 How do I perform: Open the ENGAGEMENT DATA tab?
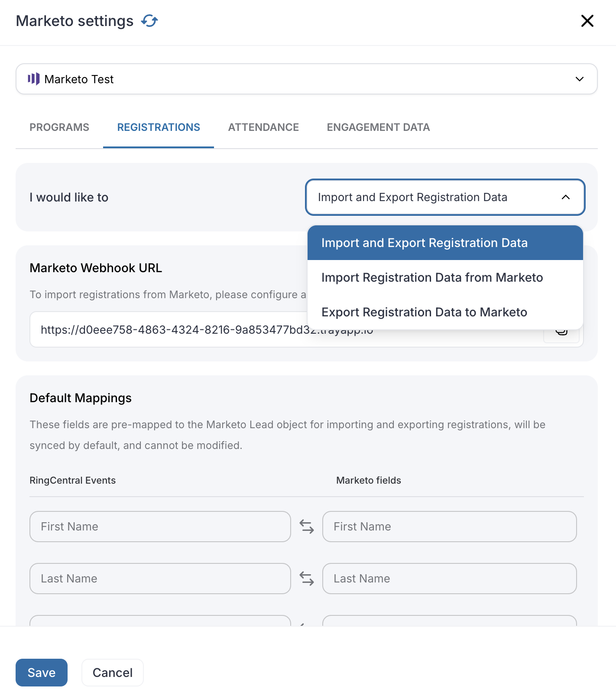pos(378,127)
